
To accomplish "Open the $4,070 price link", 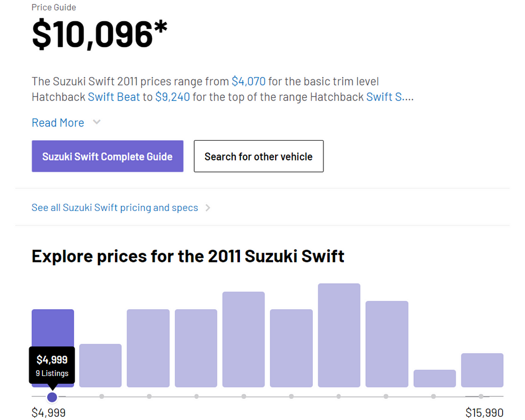I will [x=248, y=81].
